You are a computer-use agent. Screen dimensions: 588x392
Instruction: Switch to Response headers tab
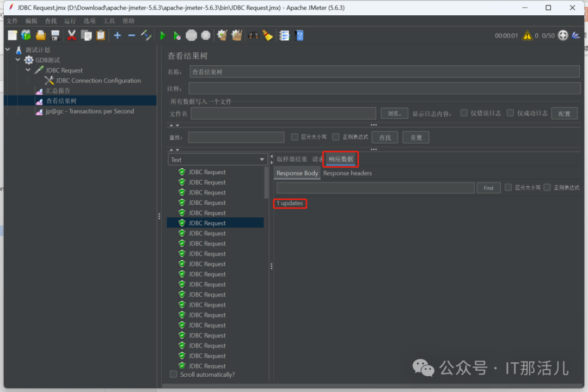coord(347,173)
